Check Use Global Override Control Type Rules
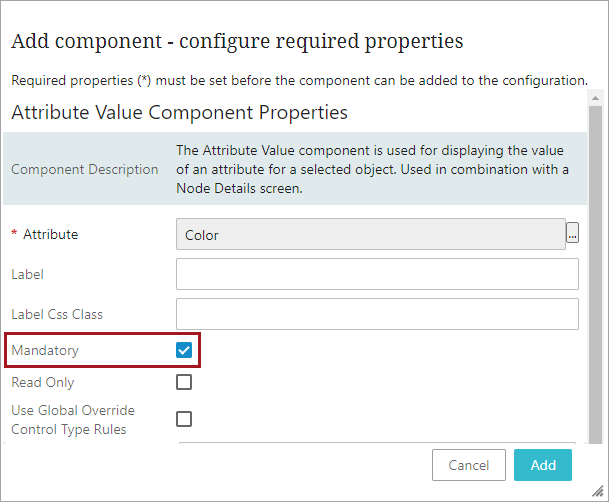The image size is (609, 502). tap(184, 419)
